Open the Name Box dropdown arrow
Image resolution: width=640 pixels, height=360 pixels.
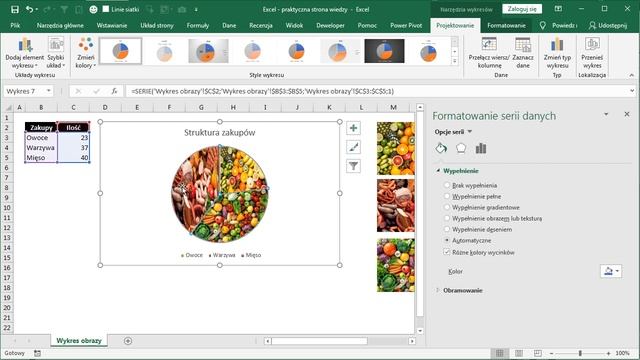(49, 91)
